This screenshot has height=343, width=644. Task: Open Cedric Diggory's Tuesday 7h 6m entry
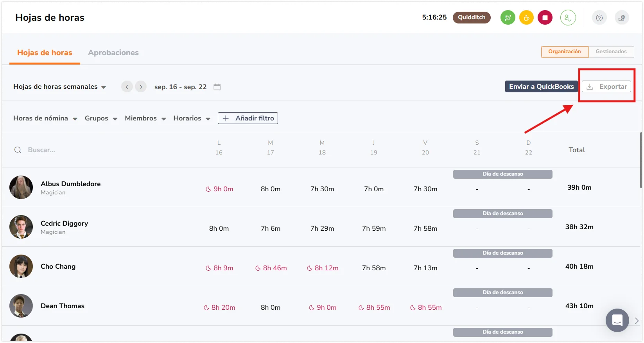click(271, 228)
